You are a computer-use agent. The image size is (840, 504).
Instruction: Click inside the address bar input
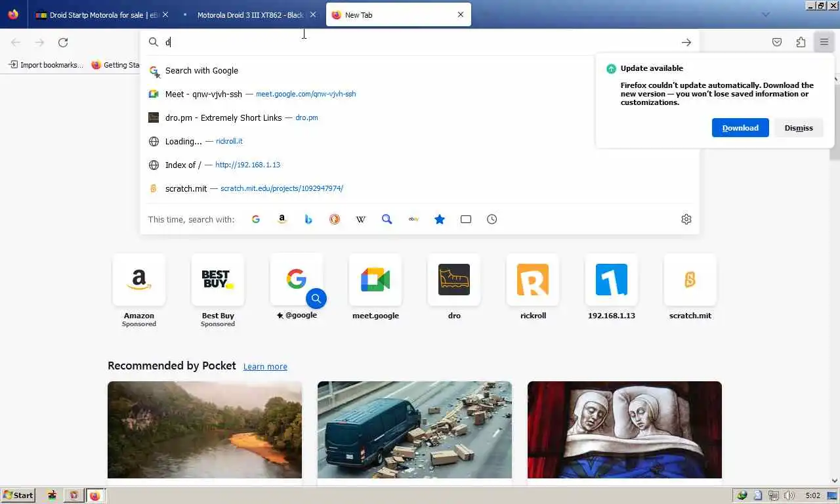[420, 42]
